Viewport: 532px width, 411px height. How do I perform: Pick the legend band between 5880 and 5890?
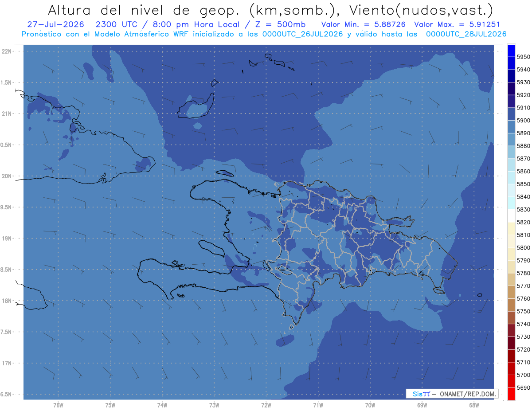click(511, 139)
